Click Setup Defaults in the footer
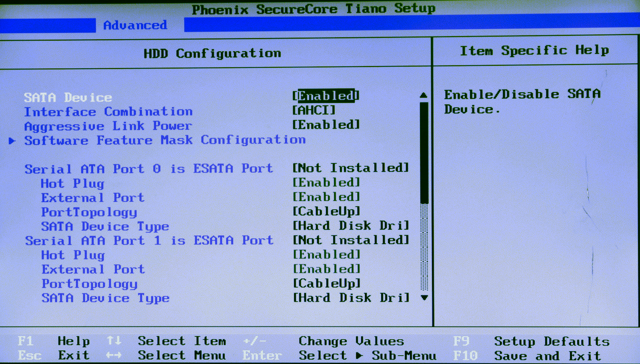Image resolution: width=640 pixels, height=364 pixels. tap(552, 342)
